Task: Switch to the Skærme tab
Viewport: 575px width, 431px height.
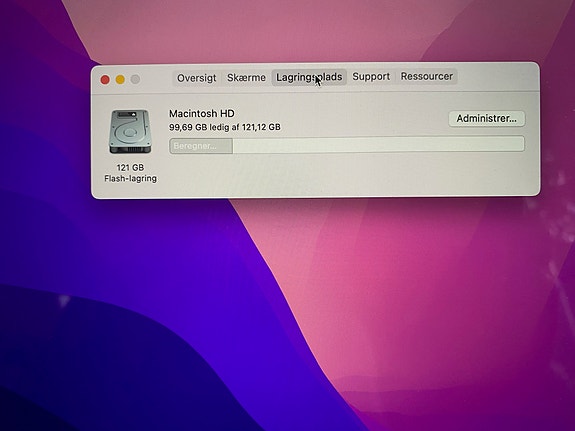Action: [246, 78]
